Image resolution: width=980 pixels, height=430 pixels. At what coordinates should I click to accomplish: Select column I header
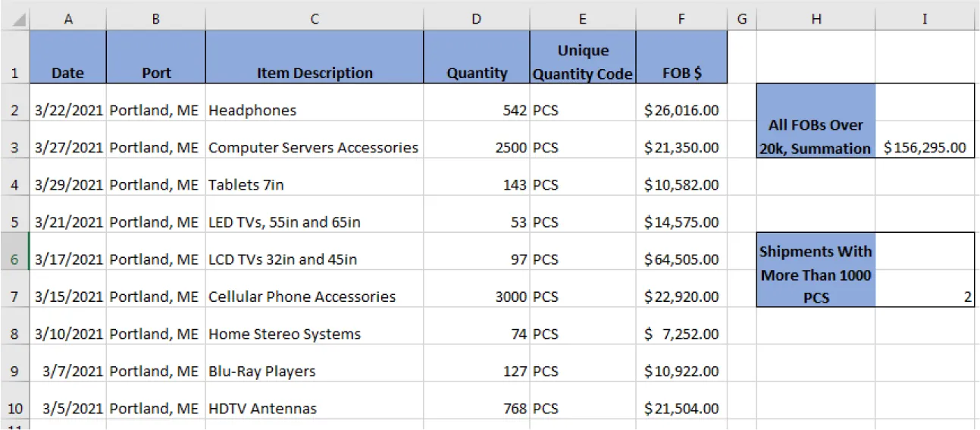coord(925,20)
